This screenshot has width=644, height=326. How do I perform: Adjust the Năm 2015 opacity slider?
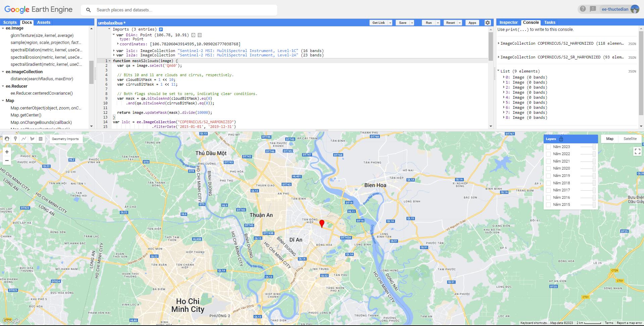click(588, 204)
